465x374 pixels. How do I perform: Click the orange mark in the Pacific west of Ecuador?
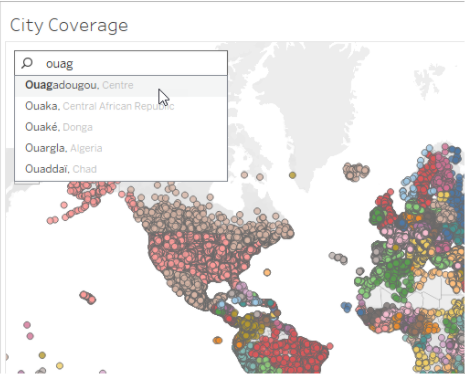pos(217,340)
